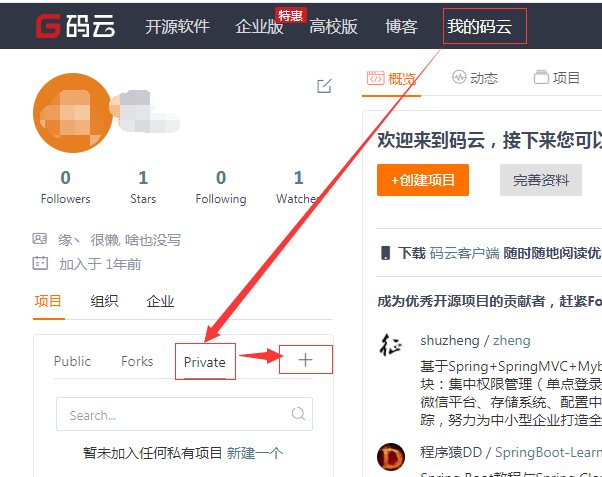Open 博客 in the top navigation
602x477 pixels.
click(x=402, y=26)
